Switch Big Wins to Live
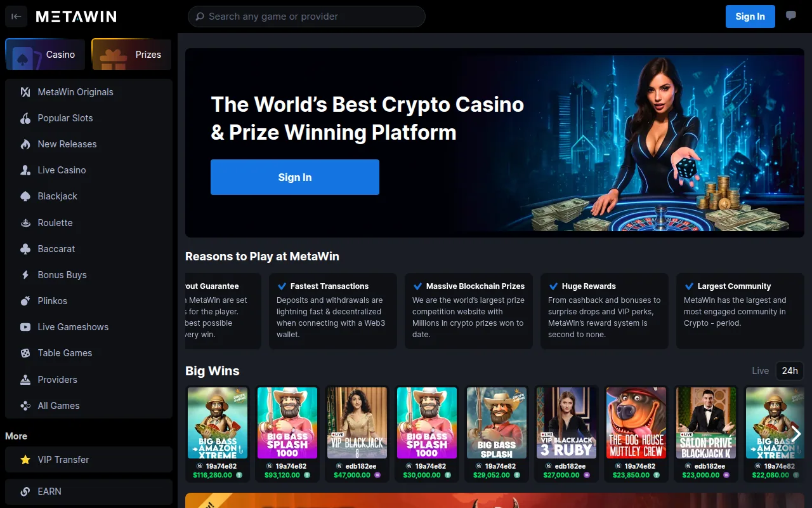 (760, 371)
